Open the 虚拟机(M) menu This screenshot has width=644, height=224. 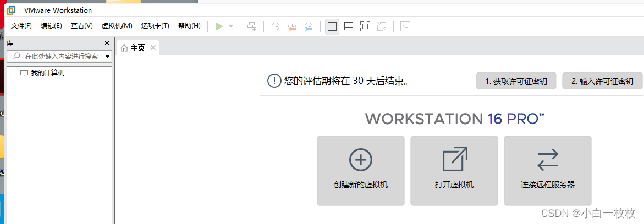coord(117,26)
